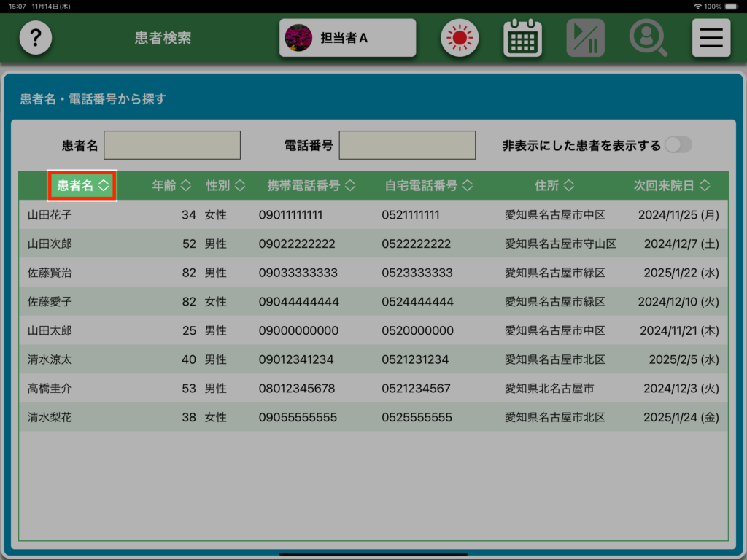Tap the greyed play/pause icon

tap(585, 38)
